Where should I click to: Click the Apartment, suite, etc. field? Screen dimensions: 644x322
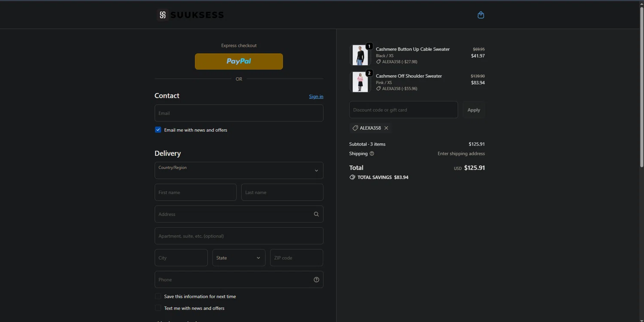[x=239, y=236]
